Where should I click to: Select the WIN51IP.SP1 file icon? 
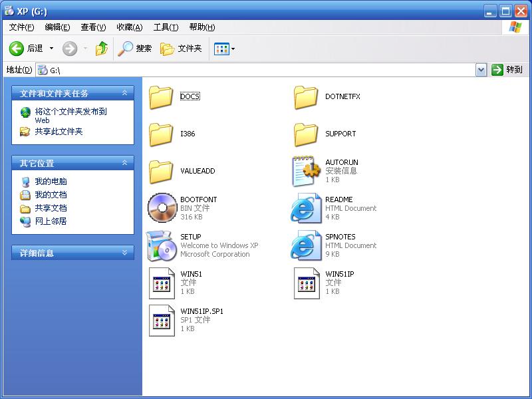pos(162,321)
